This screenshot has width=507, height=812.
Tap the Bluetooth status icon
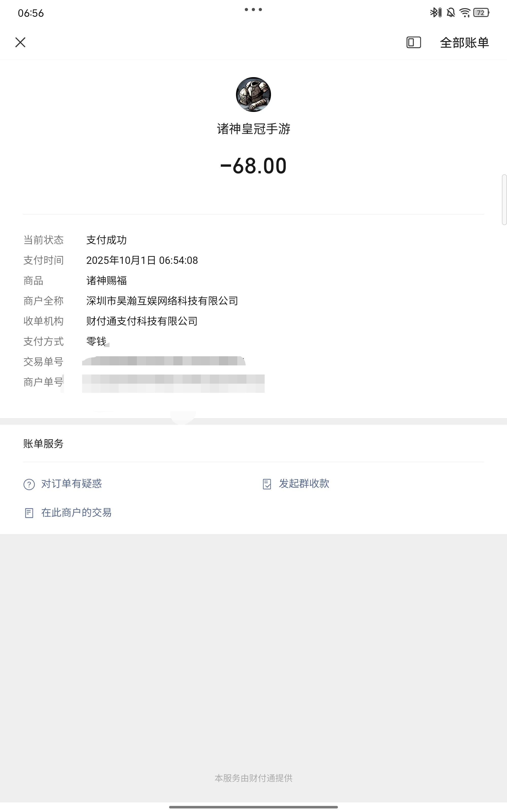[x=435, y=13]
